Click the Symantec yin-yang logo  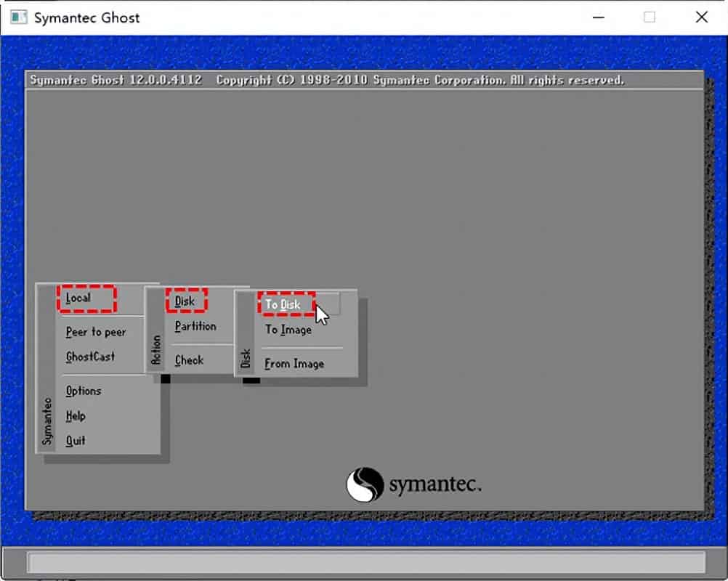click(x=365, y=484)
